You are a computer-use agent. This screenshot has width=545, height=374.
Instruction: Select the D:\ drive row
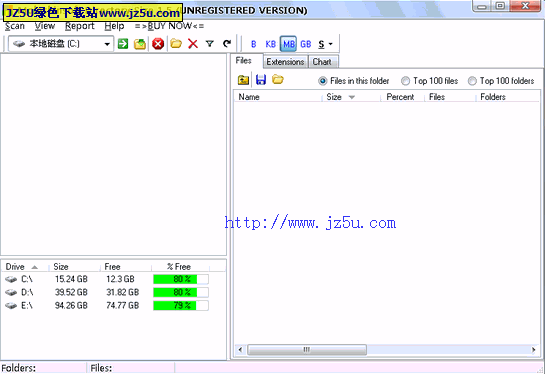[113, 292]
